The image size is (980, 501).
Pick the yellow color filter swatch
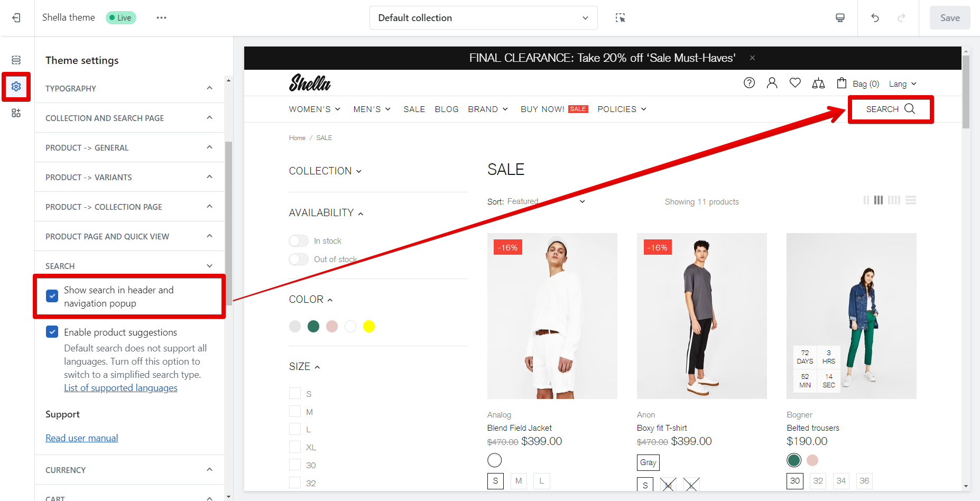coord(369,327)
